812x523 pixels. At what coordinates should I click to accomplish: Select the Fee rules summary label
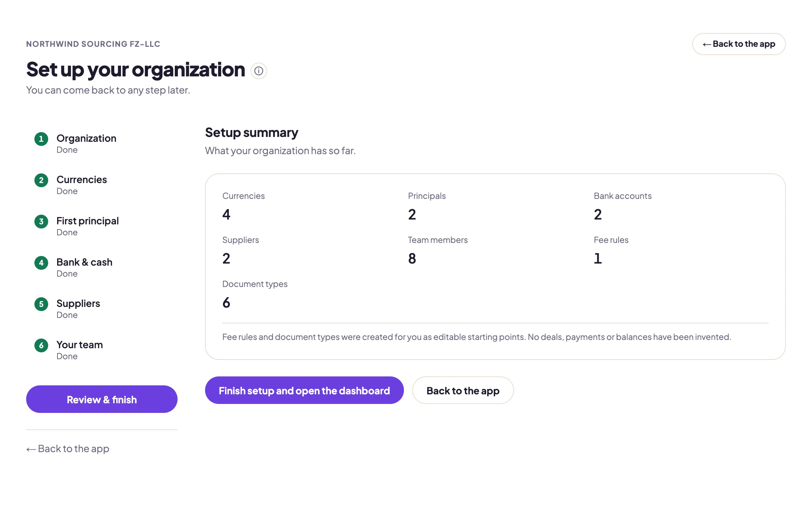(611, 240)
